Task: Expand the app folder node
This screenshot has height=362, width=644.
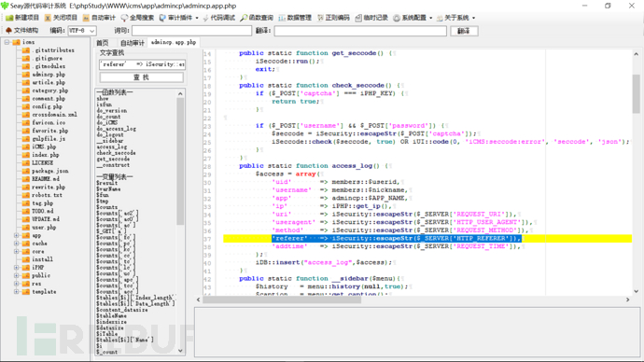Action: (17, 235)
